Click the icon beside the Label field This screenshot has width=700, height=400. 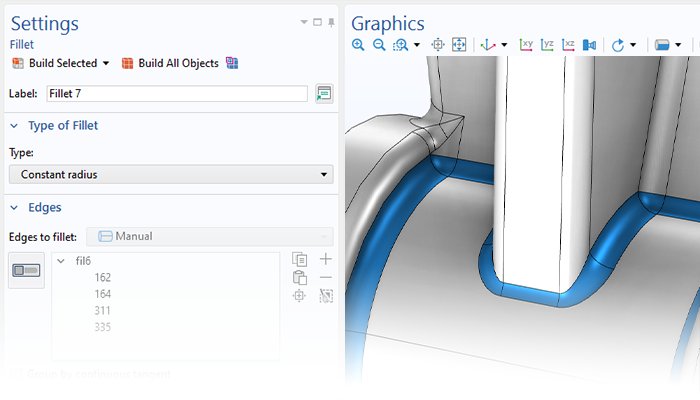[324, 93]
